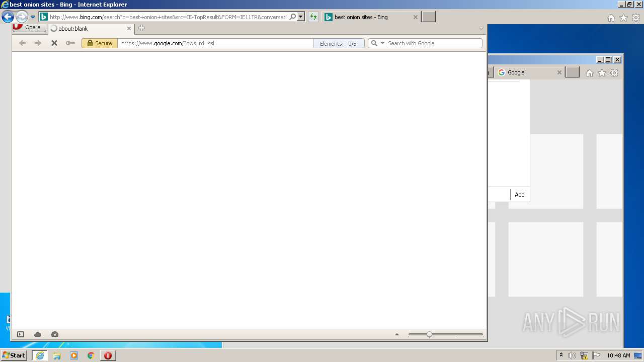Focus Opera address bar with google.com URL
This screenshot has height=362, width=644.
click(215, 43)
